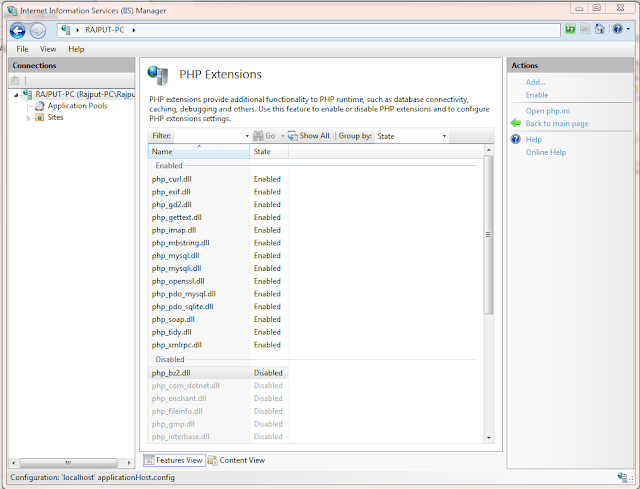The height and width of the screenshot is (489, 640).
Task: Sort by the Name column header
Action: (199, 151)
